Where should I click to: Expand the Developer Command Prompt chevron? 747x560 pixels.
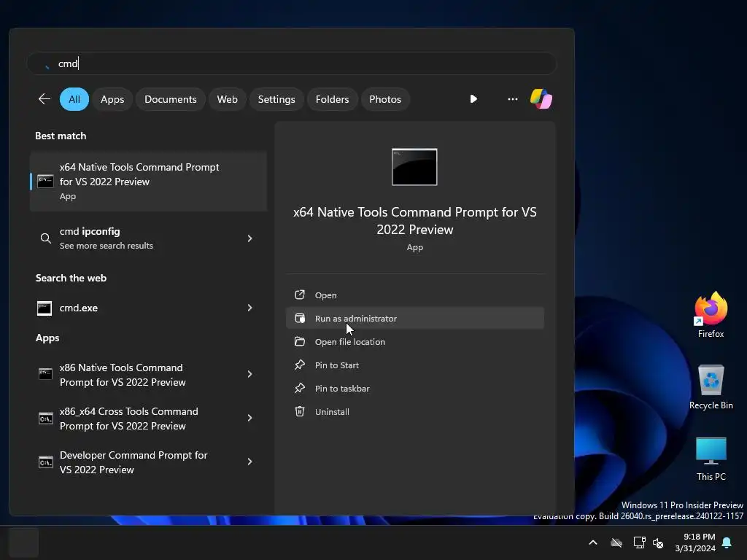tap(249, 462)
